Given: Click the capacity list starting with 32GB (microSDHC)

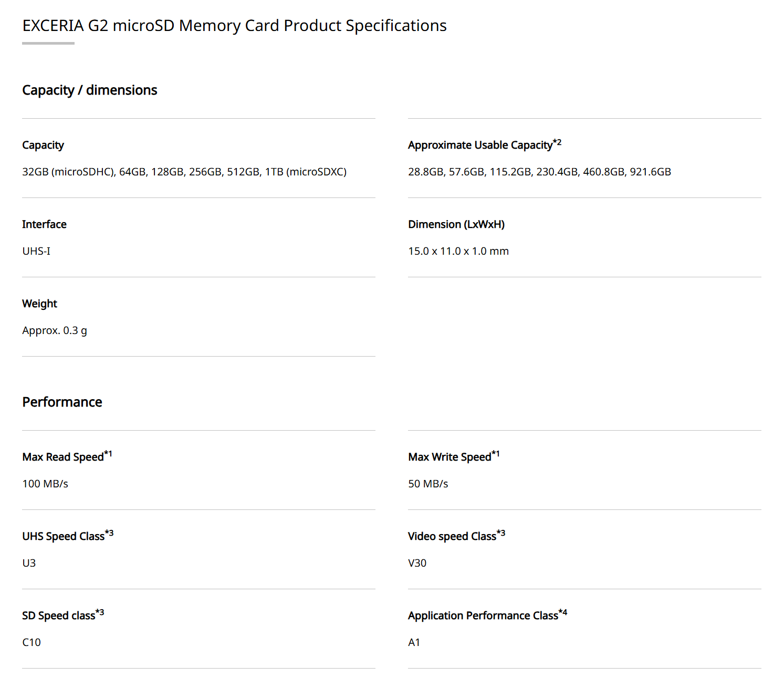Looking at the screenshot, I should pyautogui.click(x=184, y=172).
